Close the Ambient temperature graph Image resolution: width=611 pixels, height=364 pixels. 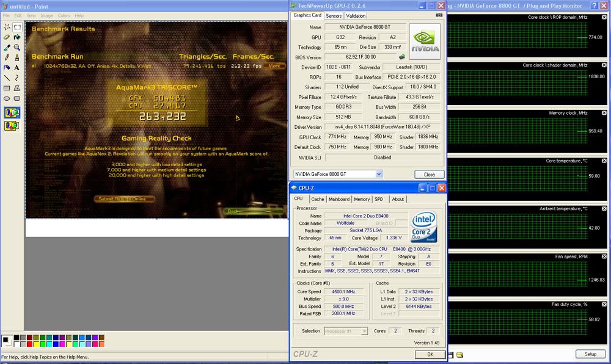[604, 209]
